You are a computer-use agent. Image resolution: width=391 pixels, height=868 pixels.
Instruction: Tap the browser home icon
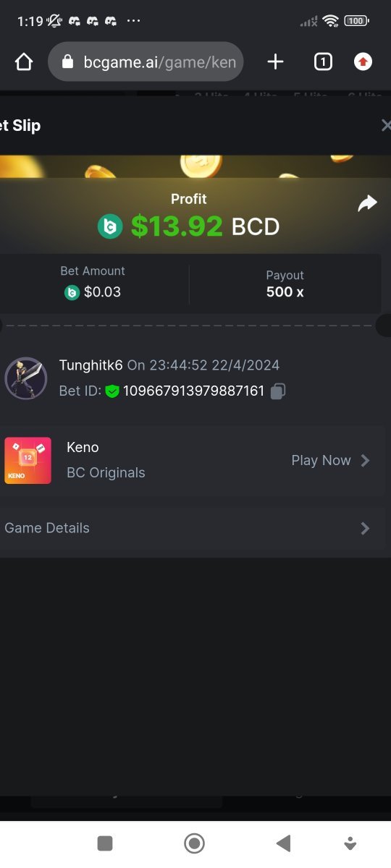(24, 62)
